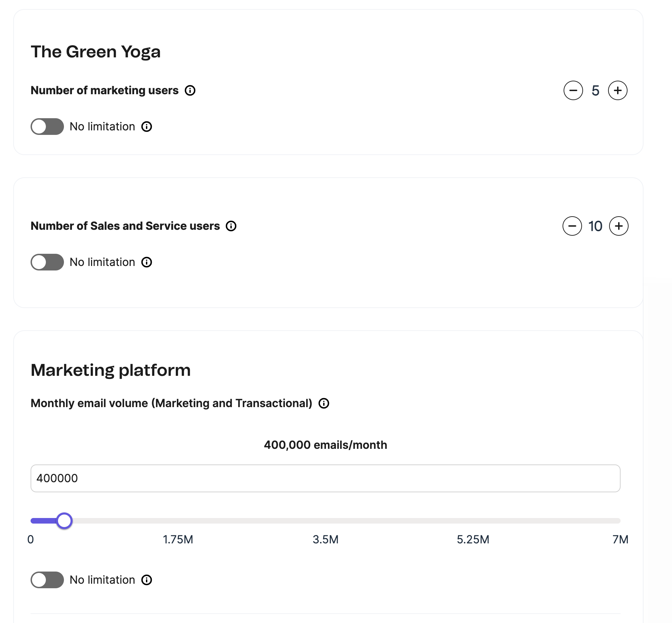The width and height of the screenshot is (672, 623).
Task: Click info icon beside Monthly email volume
Action: pyautogui.click(x=324, y=403)
